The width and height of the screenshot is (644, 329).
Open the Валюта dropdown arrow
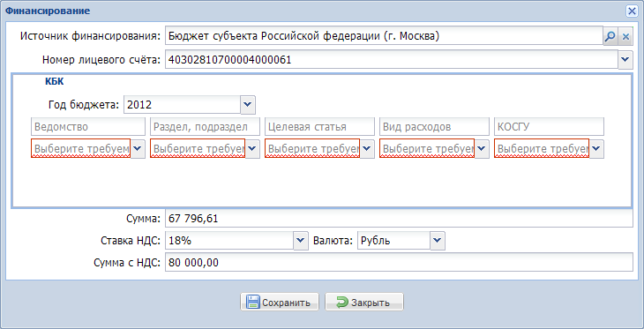pyautogui.click(x=438, y=241)
